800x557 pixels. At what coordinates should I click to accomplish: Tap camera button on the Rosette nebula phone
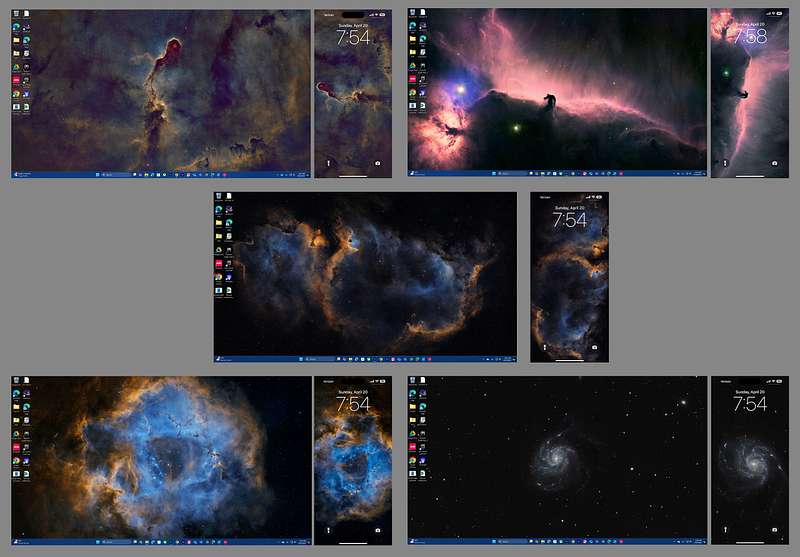point(378,530)
